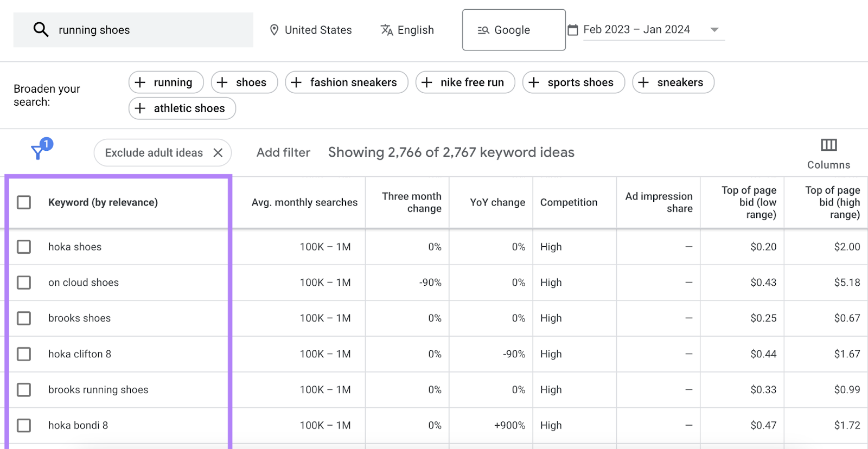Select the brooks shoes checkbox
Viewport: 868px width, 449px height.
point(24,318)
